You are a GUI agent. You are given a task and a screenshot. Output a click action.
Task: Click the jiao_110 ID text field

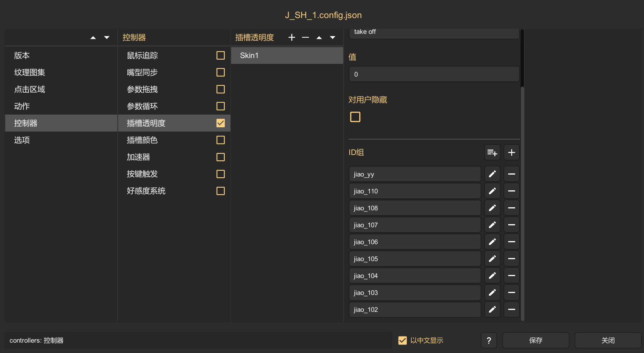click(x=415, y=191)
